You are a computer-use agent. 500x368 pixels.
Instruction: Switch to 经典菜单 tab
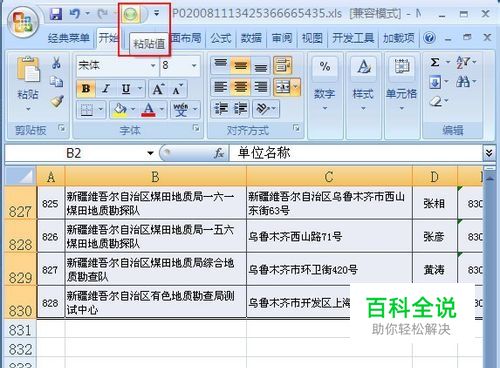(x=69, y=38)
